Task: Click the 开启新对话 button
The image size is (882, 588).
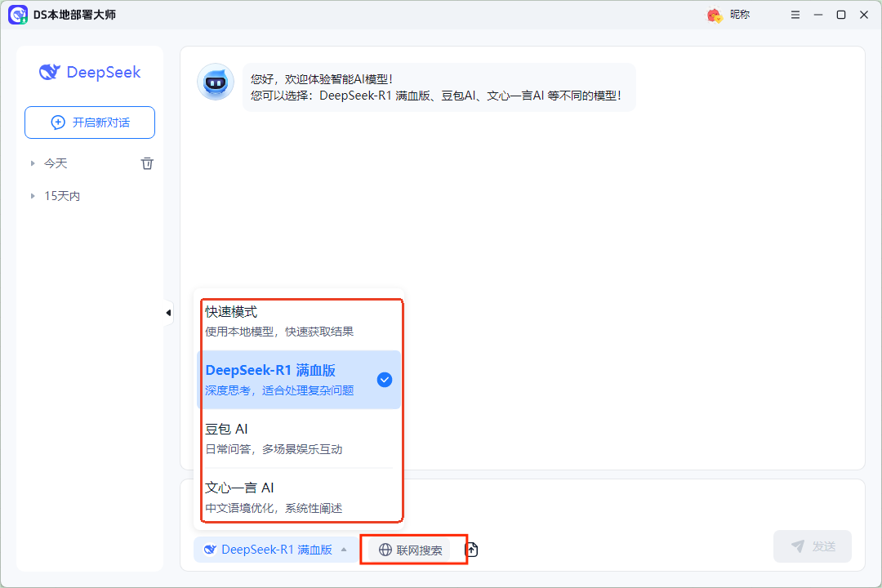Action: pyautogui.click(x=90, y=122)
